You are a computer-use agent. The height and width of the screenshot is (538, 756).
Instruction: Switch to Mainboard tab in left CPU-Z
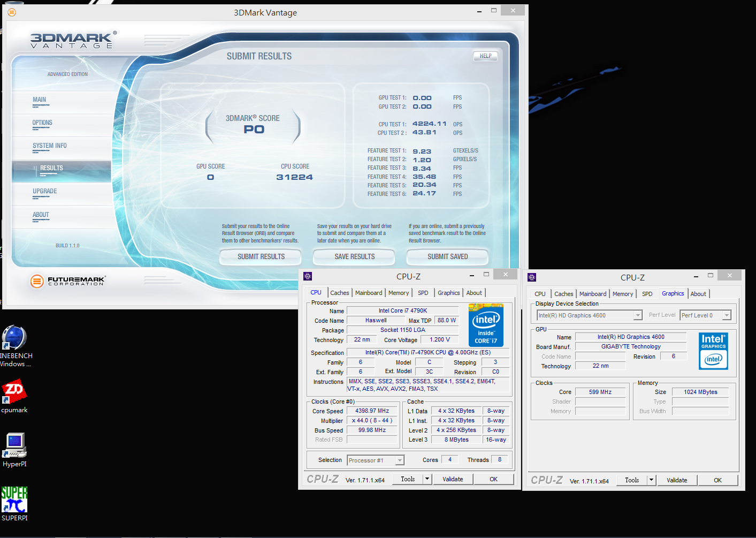click(x=369, y=293)
